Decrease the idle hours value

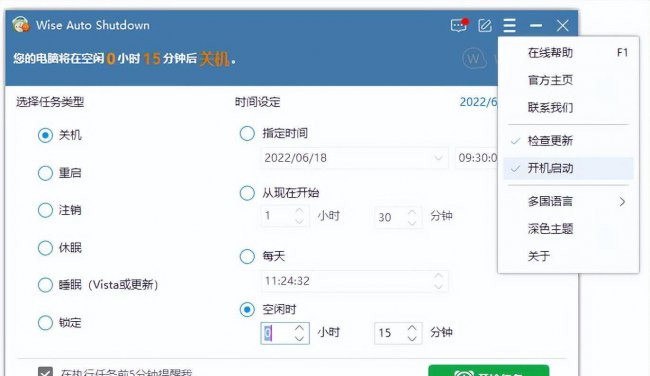299,338
